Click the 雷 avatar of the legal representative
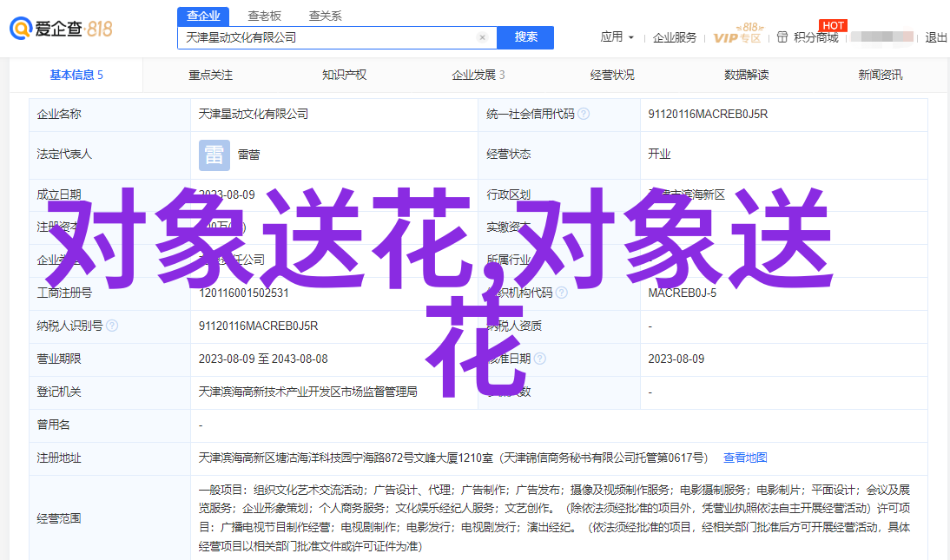Screen dimensions: 950x560 [x=214, y=155]
